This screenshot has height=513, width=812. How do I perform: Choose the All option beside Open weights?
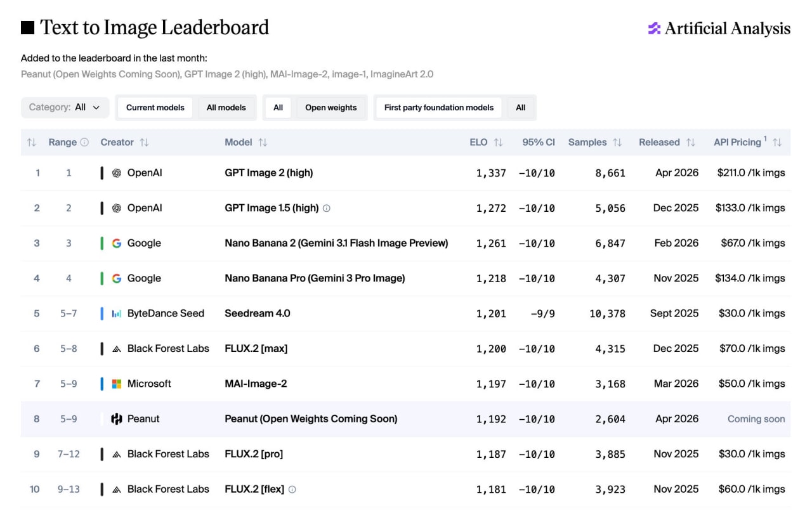pyautogui.click(x=278, y=108)
